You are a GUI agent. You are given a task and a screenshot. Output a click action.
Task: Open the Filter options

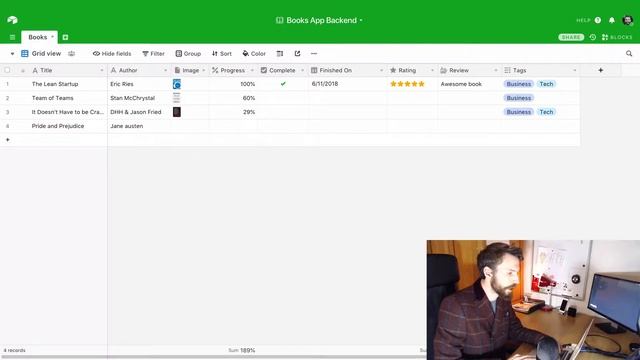[153, 53]
